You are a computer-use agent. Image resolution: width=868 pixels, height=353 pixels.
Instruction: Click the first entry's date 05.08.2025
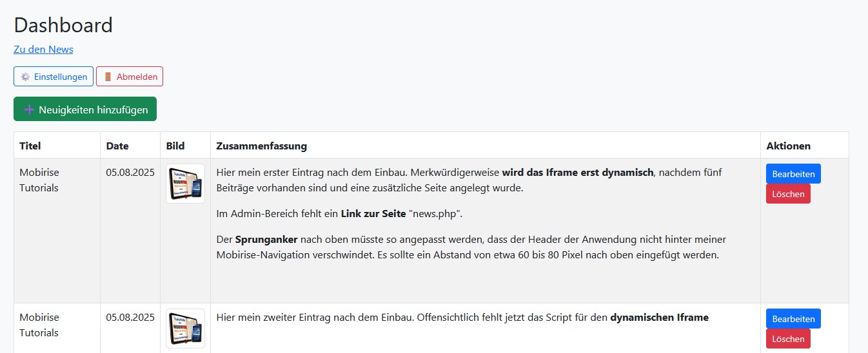(x=130, y=173)
